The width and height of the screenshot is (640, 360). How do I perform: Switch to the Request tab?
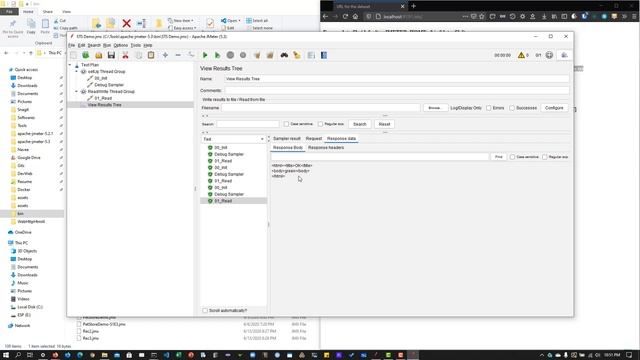pos(313,139)
